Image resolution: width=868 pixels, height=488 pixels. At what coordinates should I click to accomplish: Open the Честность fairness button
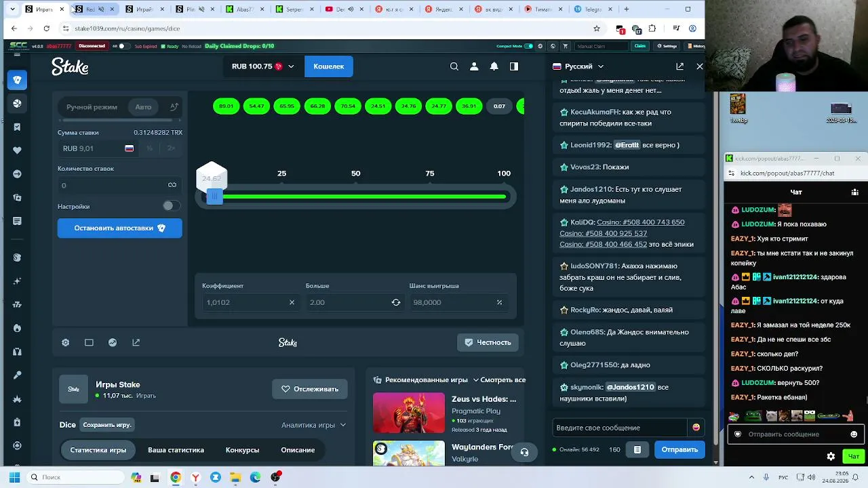[488, 343]
